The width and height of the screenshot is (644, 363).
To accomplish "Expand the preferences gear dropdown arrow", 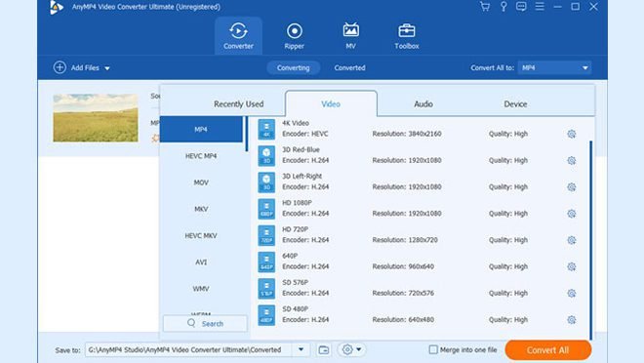I will click(x=358, y=349).
